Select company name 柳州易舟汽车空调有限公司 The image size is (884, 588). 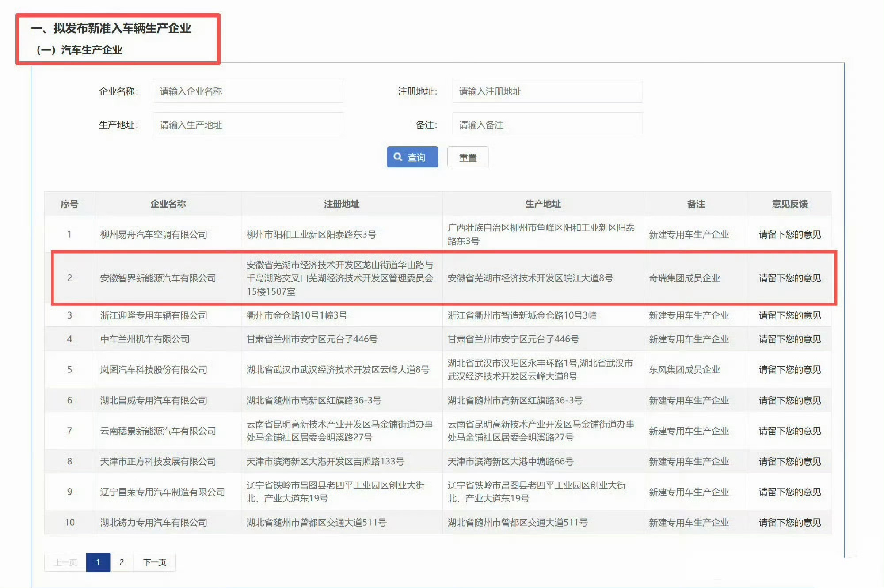[x=153, y=234]
